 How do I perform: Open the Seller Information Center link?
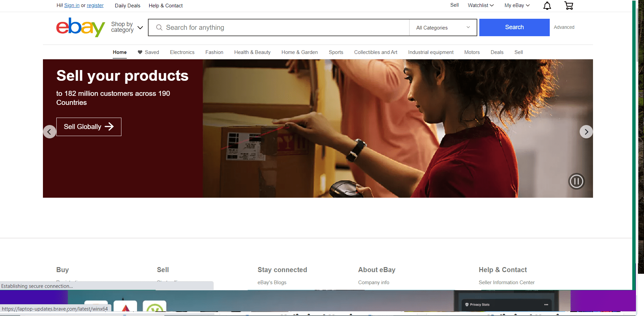[x=506, y=282]
